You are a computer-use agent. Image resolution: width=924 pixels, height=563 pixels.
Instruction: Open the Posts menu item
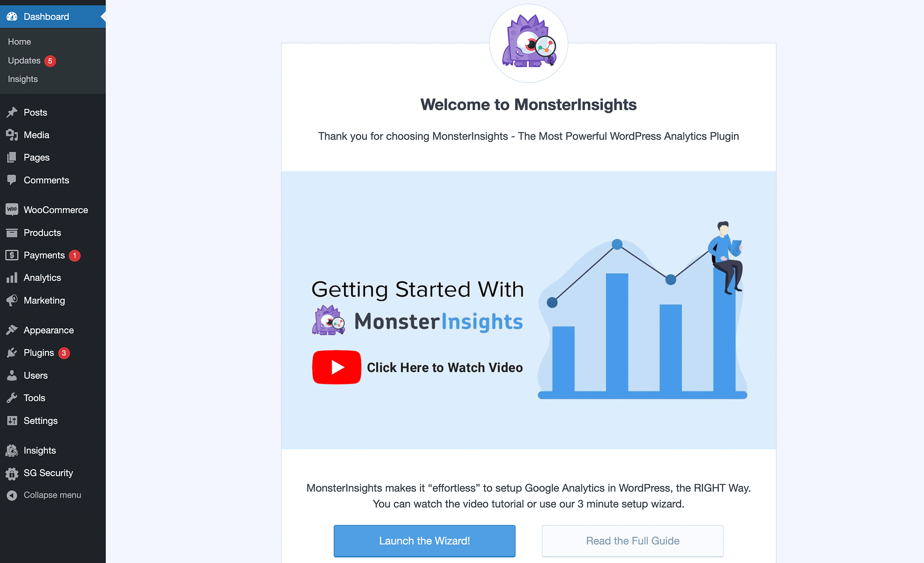pos(35,112)
